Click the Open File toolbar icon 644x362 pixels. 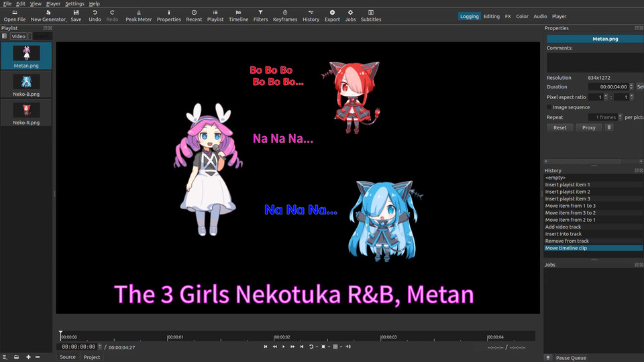14,16
